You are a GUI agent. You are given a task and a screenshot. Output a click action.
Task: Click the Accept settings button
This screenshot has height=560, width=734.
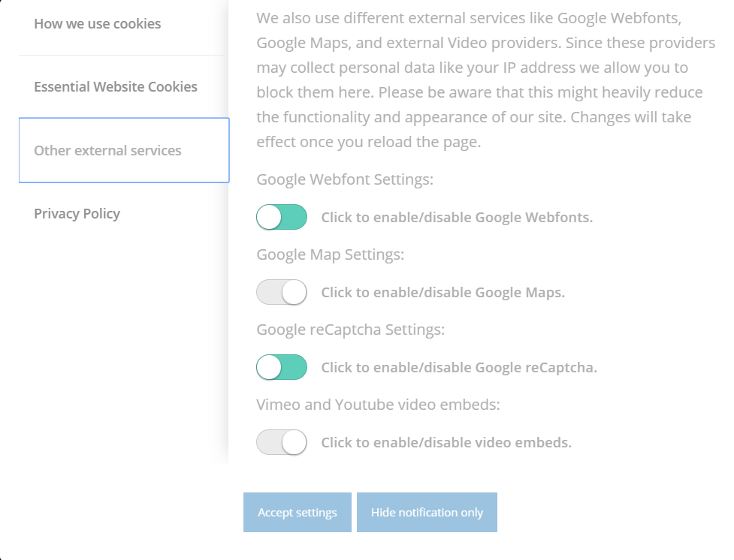click(x=298, y=512)
